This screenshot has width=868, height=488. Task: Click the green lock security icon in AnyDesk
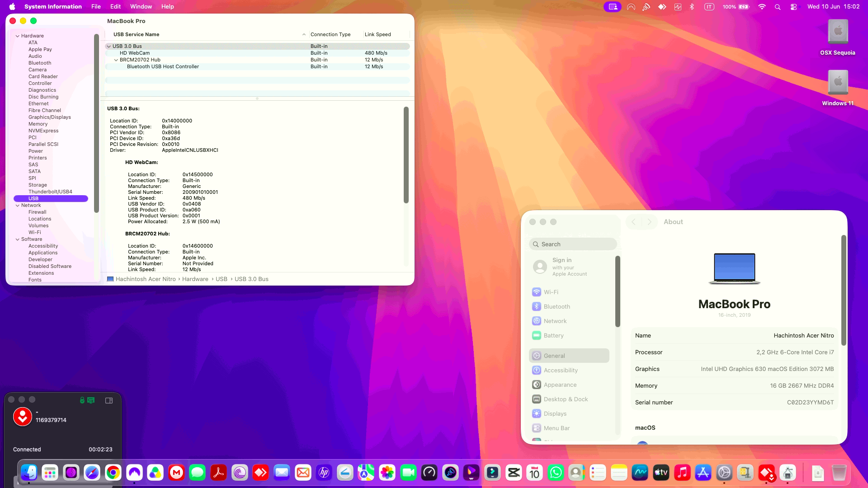82,400
